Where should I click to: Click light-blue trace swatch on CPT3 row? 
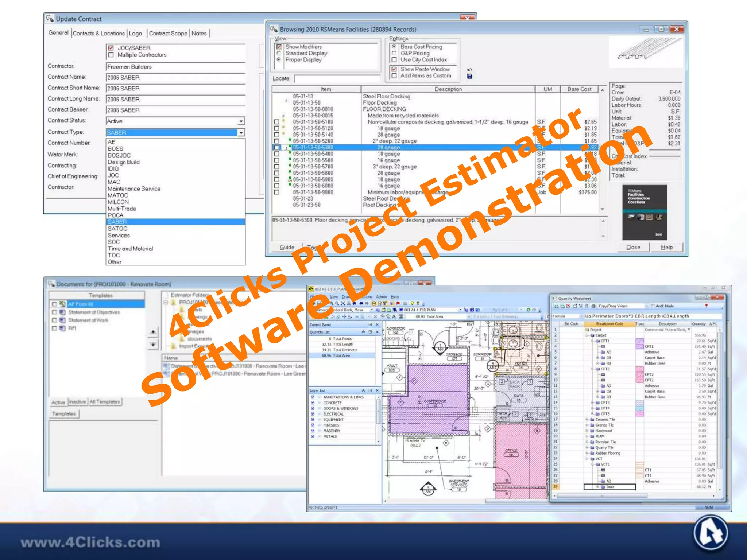point(640,402)
